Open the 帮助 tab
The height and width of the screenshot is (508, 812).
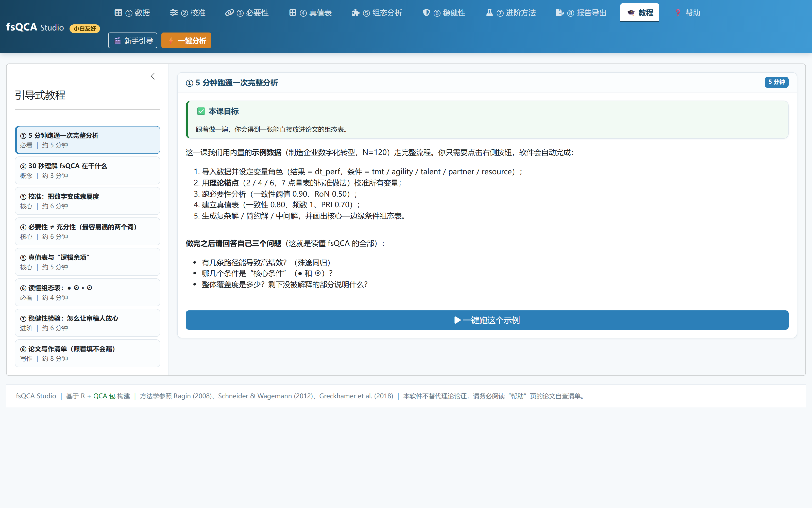(x=687, y=13)
